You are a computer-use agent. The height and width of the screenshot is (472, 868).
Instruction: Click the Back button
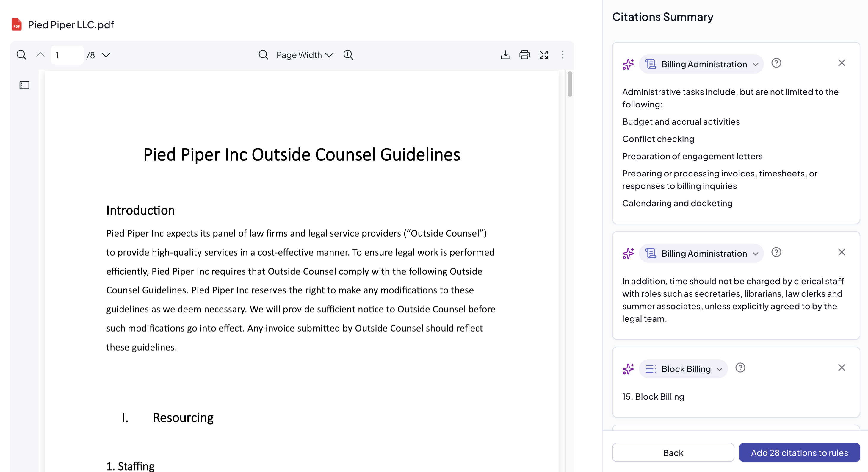tap(673, 452)
